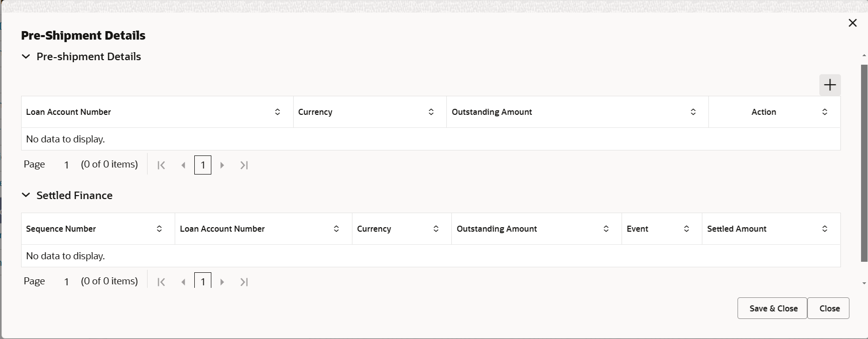Collapse the Settled Finance section

pos(26,195)
